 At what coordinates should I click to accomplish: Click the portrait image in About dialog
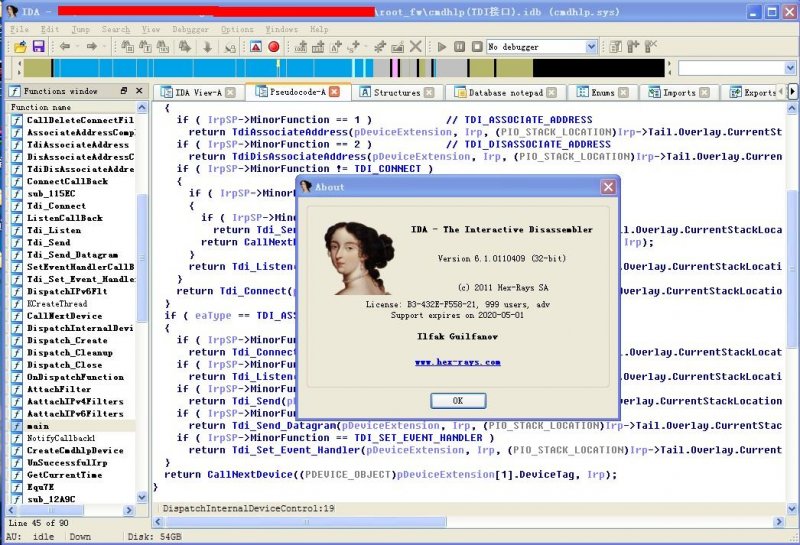click(x=359, y=258)
